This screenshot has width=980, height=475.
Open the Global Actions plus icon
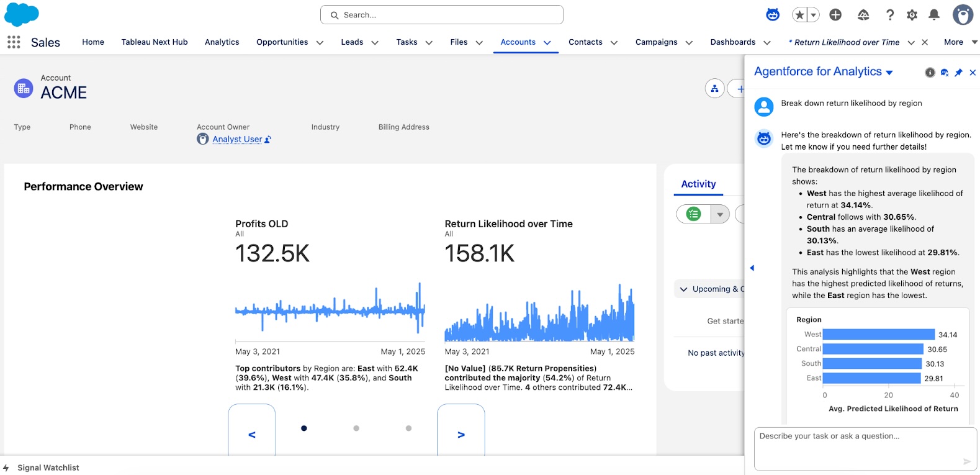[835, 15]
